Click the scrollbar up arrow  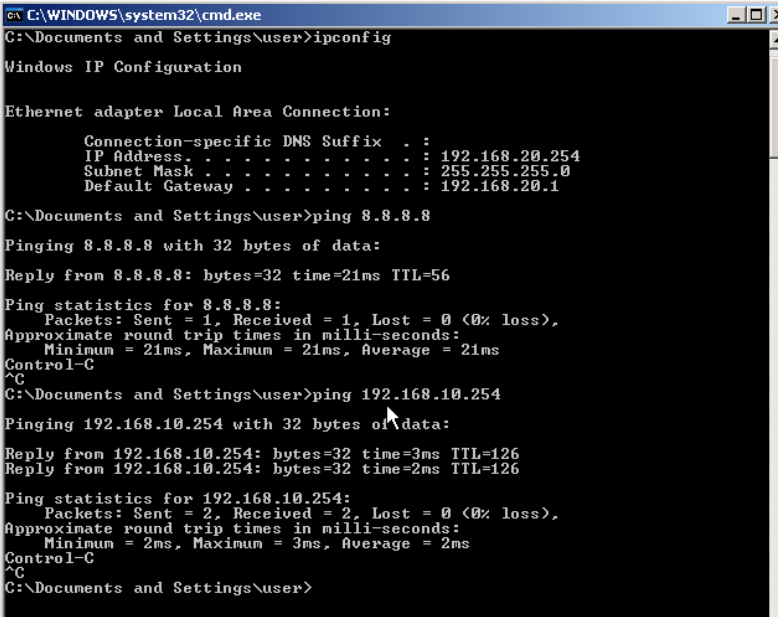tap(774, 40)
